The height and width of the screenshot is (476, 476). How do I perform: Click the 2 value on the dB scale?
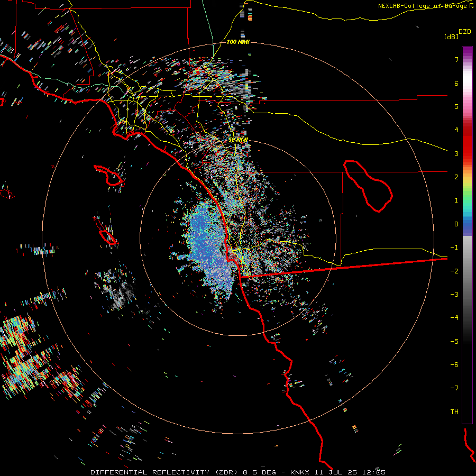456,177
